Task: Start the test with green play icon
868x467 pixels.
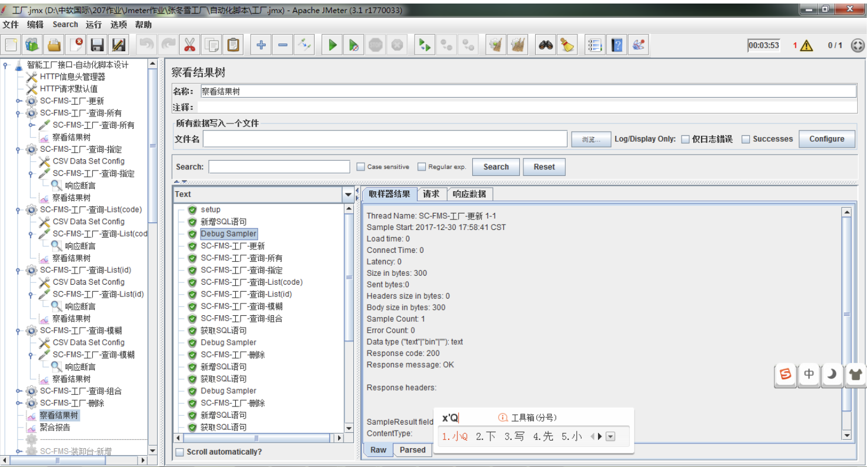Action: point(332,45)
